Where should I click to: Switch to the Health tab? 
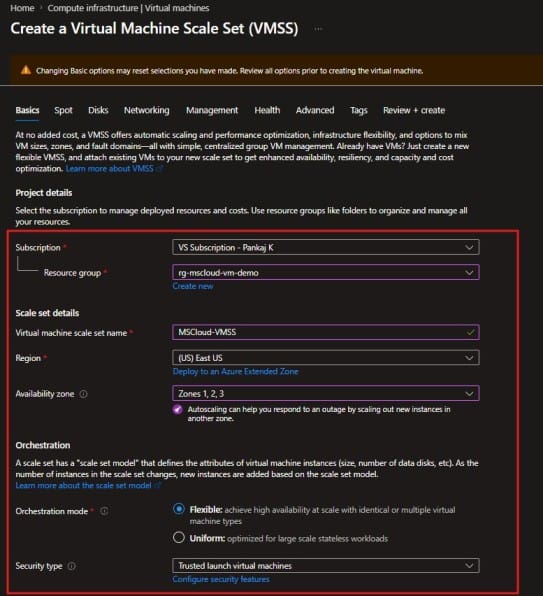267,110
